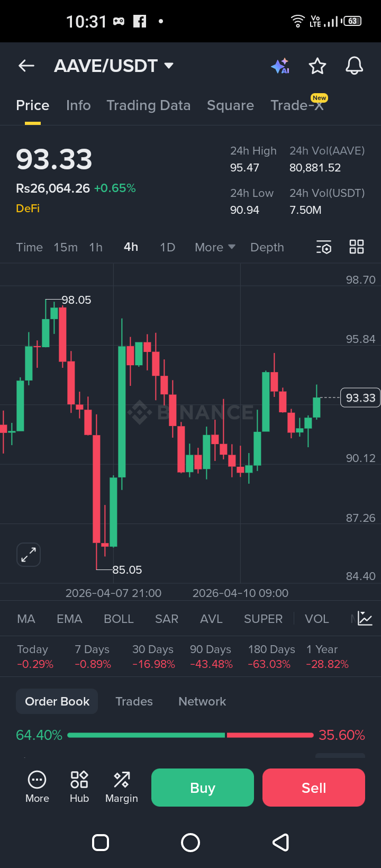Tap the Android home circle button
Screen dimensions: 381x868
[x=190, y=842]
